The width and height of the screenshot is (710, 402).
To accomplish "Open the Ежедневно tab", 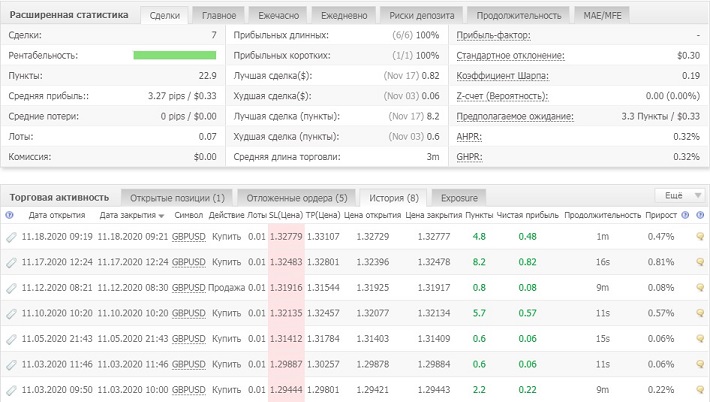I will (344, 15).
